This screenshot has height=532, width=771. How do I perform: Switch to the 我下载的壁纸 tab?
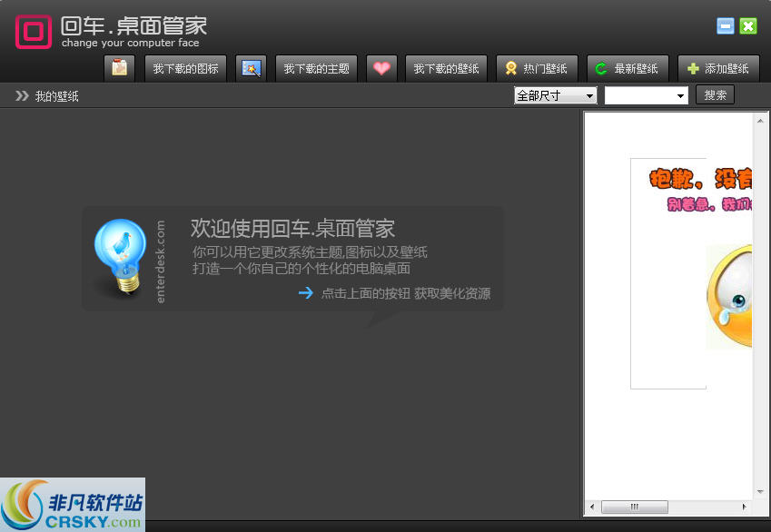(446, 68)
